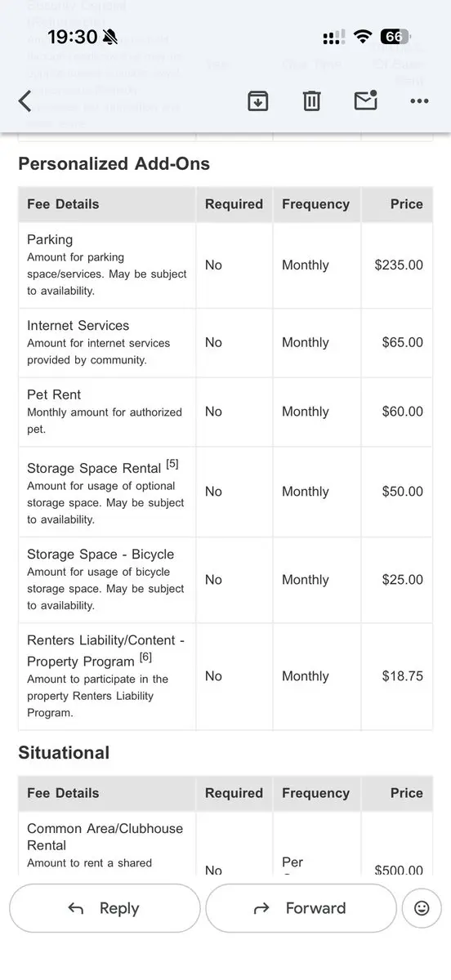Tap the Pet Rent row title
Screen dimensions: 451x980
[54, 394]
